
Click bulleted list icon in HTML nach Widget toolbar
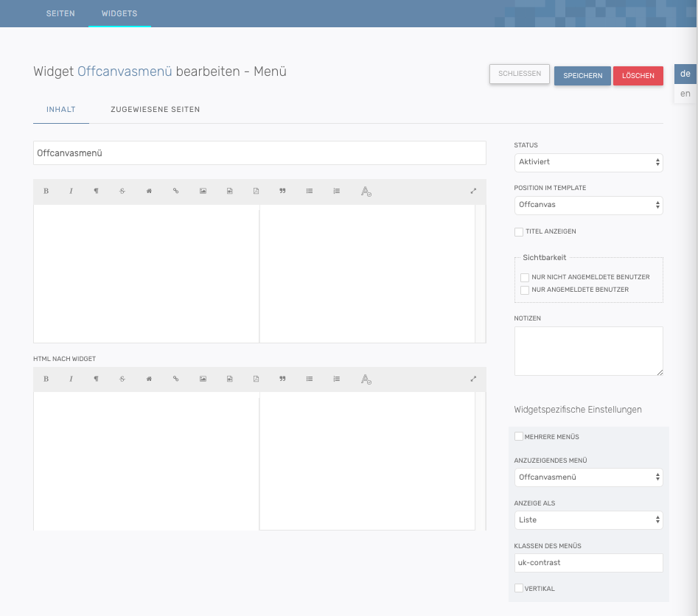point(310,379)
